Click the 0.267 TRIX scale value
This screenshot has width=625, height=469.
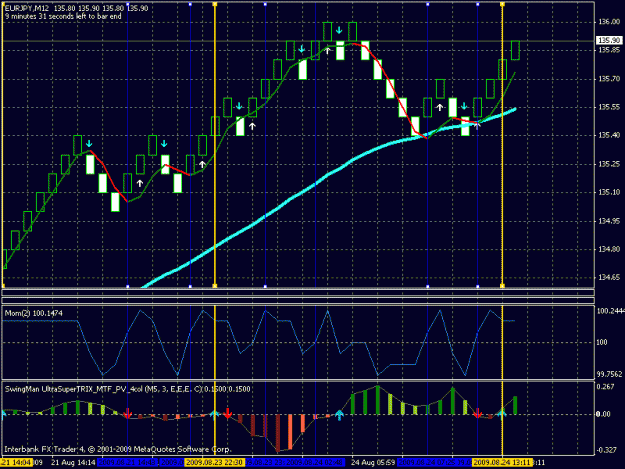(605, 387)
